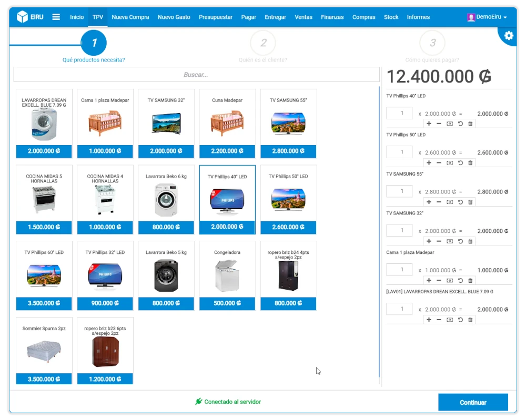Increase quantity of LAVARROPAS DREAN in cart
Image resolution: width=526 pixels, height=420 pixels.
pyautogui.click(x=429, y=320)
